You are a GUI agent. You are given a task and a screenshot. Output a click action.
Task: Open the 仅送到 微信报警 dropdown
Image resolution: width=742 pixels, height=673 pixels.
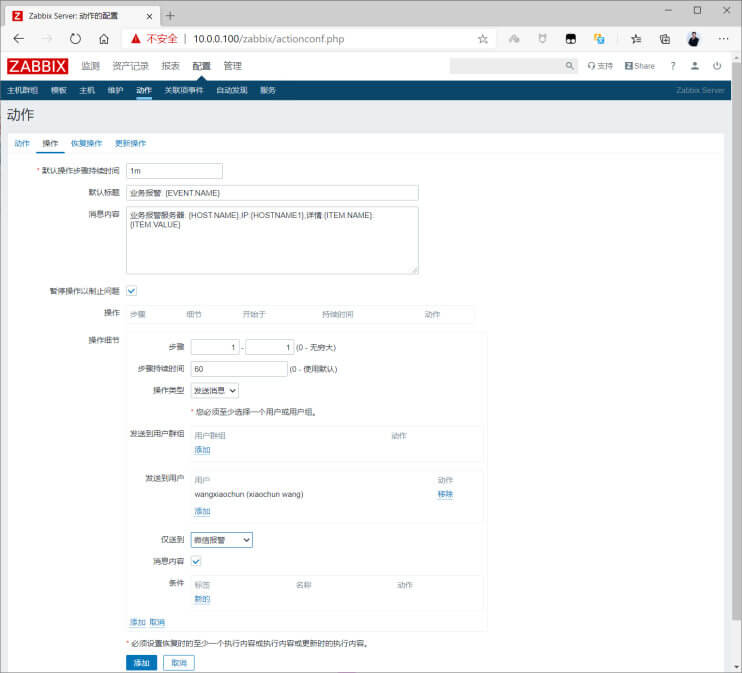click(221, 540)
